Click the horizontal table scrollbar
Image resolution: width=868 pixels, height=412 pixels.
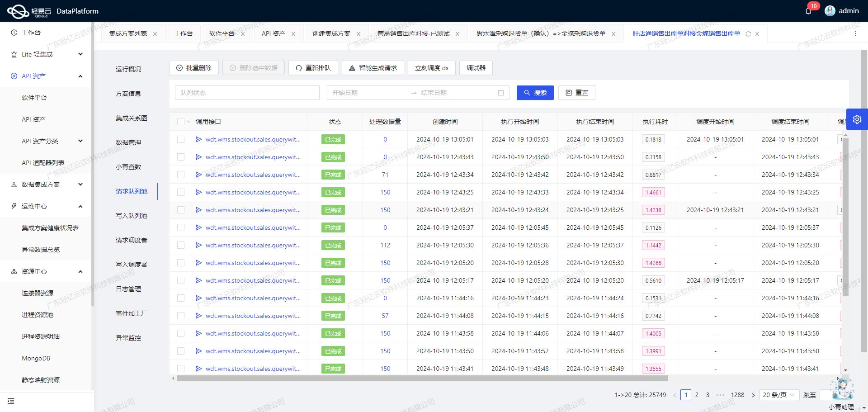[x=422, y=379]
